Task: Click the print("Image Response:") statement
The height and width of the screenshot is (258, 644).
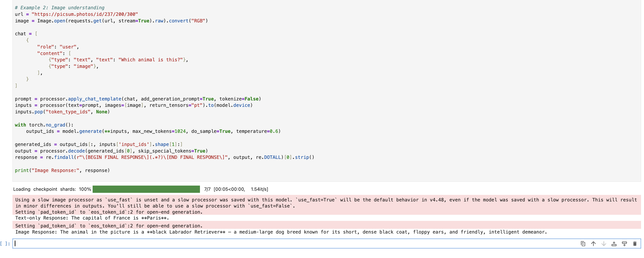Action: point(62,170)
